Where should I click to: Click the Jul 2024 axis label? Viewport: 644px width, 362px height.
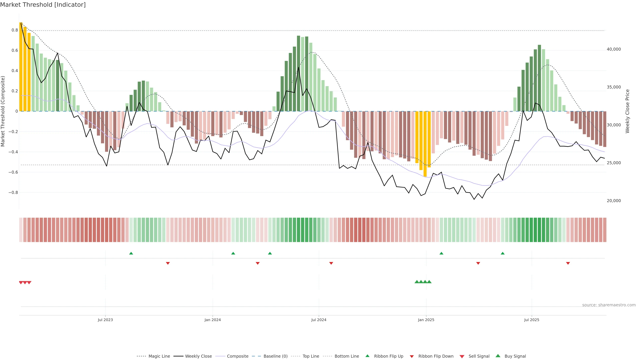[319, 320]
